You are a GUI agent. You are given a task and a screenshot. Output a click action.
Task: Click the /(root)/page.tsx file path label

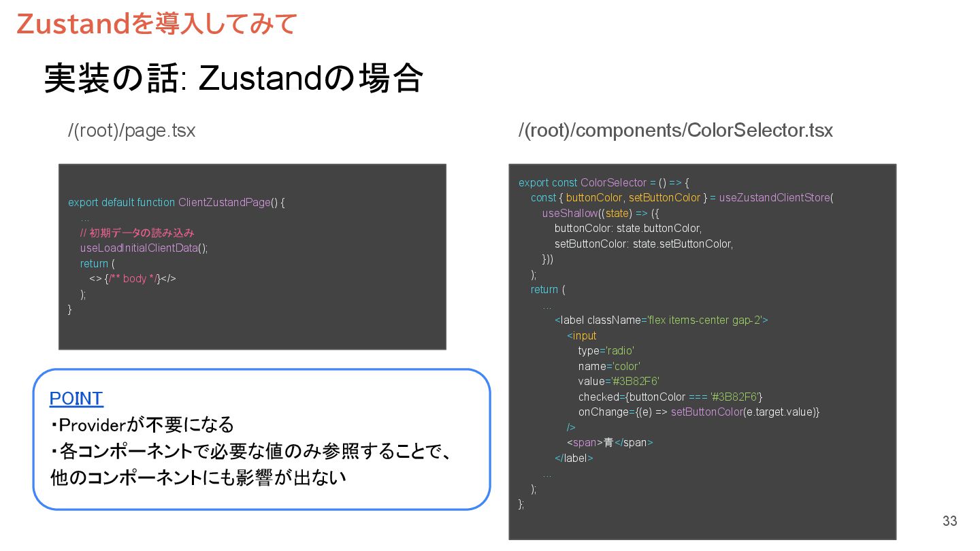[x=131, y=130]
